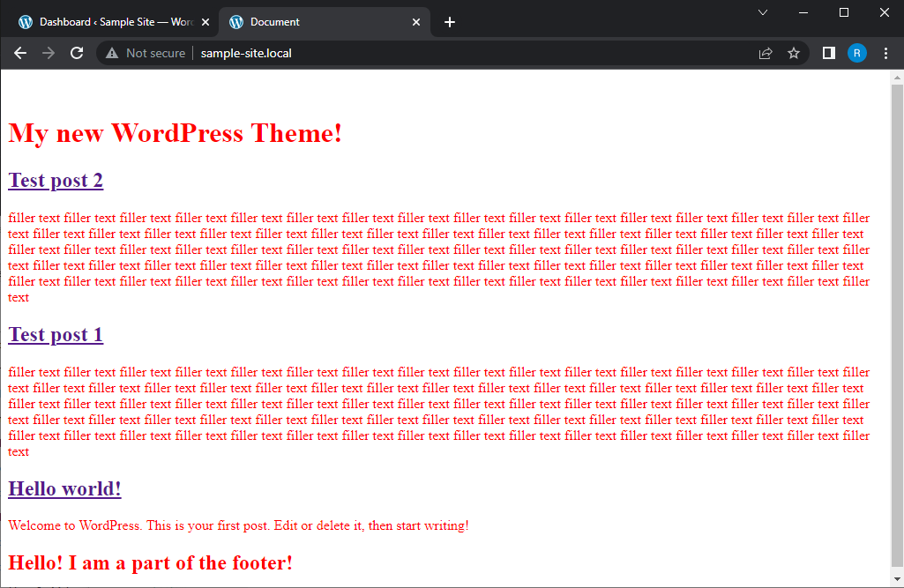Go back to the previous page
904x588 pixels.
[x=20, y=53]
